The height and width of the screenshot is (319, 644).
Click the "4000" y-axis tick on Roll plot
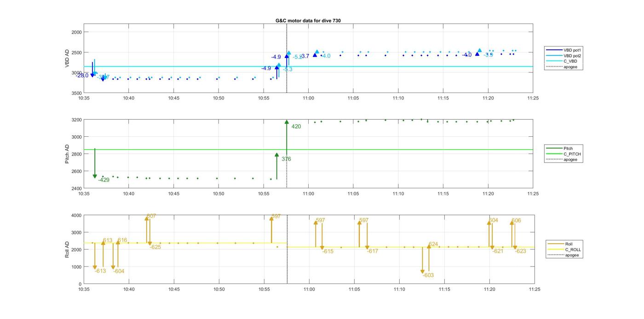tap(76, 215)
